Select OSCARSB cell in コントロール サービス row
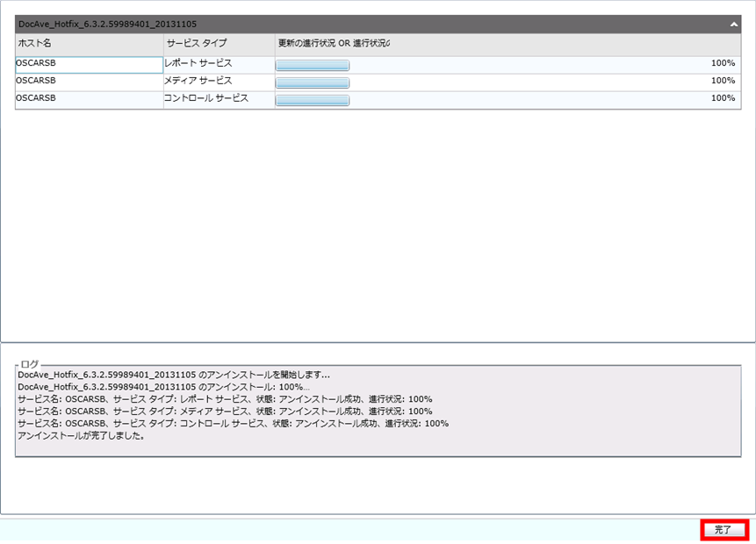This screenshot has width=756, height=544. pos(90,100)
